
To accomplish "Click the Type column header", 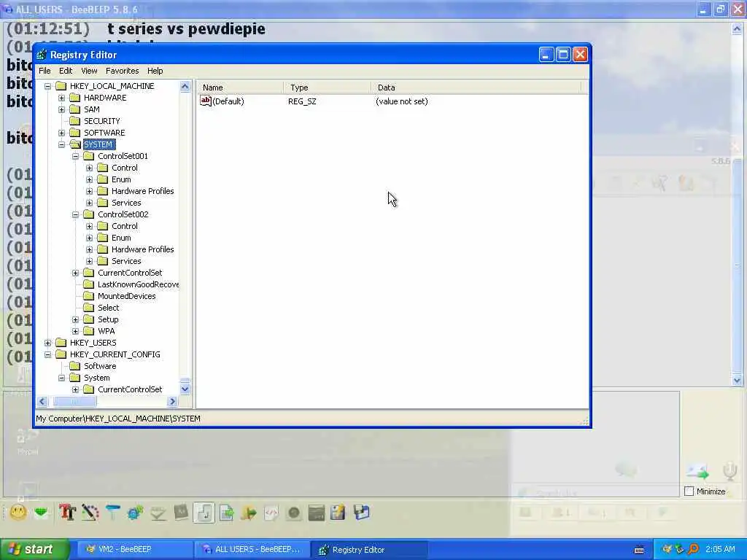I will 328,87.
